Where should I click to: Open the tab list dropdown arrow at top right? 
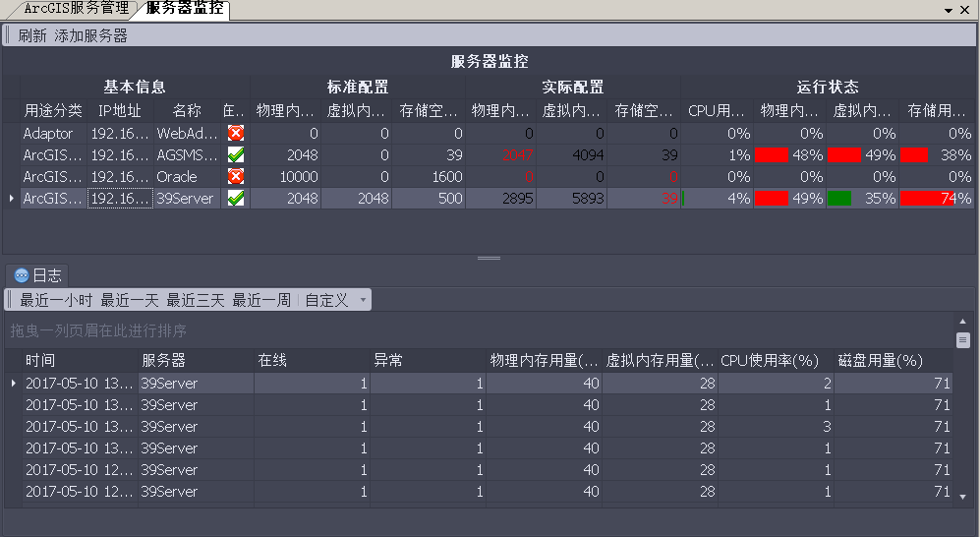949,10
